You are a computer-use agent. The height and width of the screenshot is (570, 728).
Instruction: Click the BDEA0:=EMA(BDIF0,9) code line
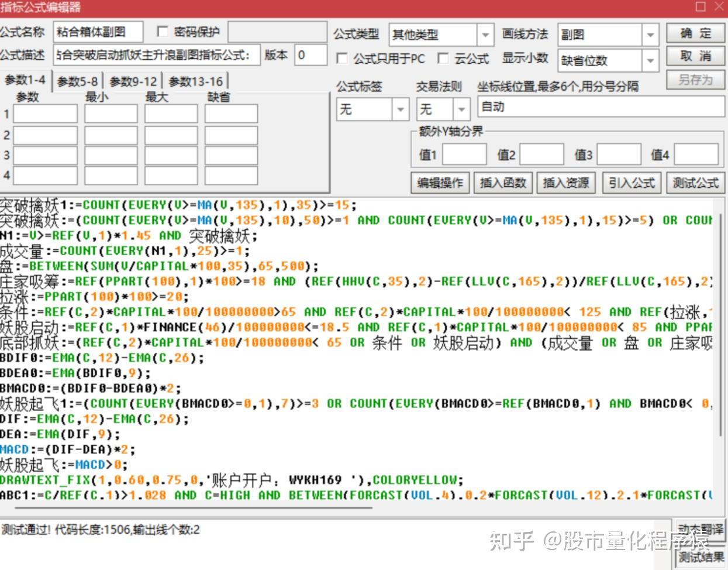point(75,373)
